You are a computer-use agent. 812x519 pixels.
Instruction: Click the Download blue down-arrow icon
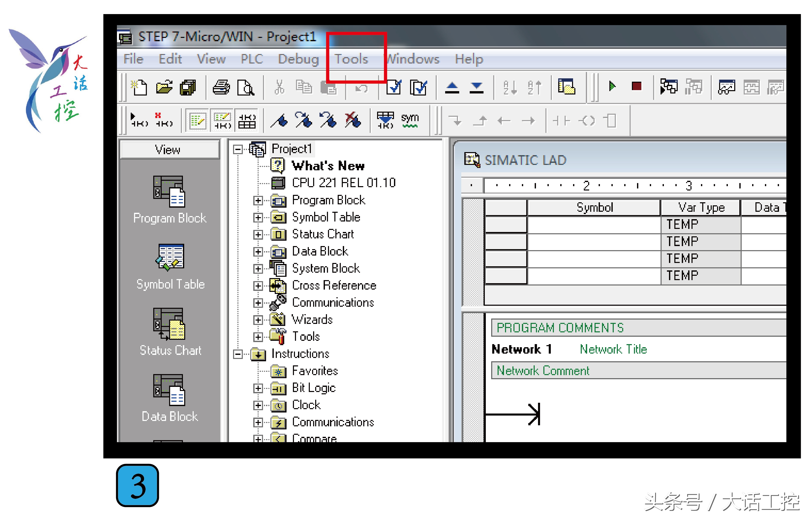pyautogui.click(x=476, y=87)
